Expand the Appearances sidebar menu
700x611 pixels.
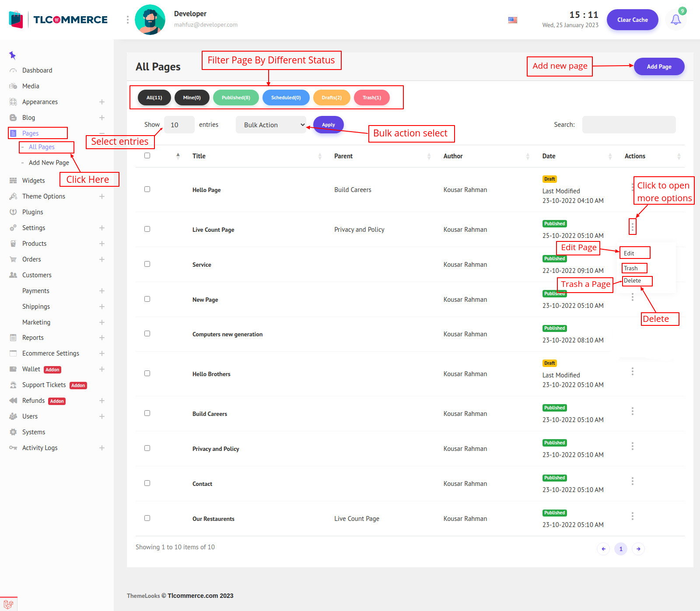[x=102, y=102]
